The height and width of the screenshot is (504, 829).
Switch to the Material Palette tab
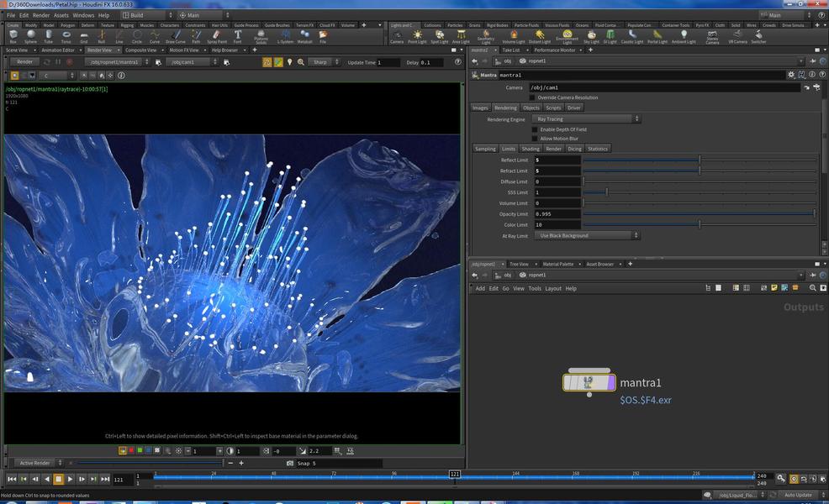[557, 264]
